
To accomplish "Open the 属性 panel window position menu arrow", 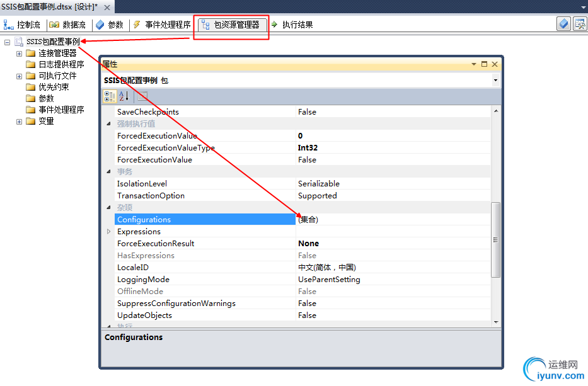I will 474,64.
